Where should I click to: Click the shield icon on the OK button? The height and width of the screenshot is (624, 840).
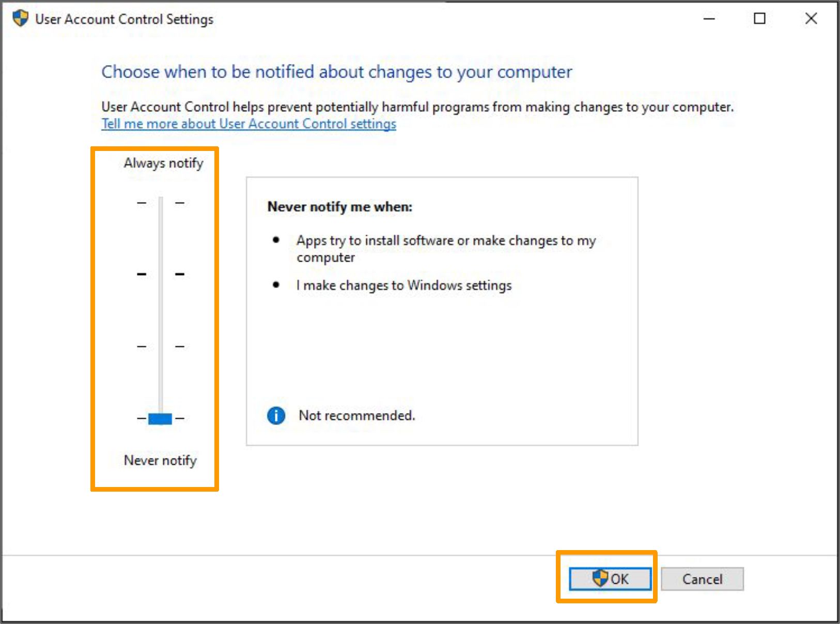599,578
